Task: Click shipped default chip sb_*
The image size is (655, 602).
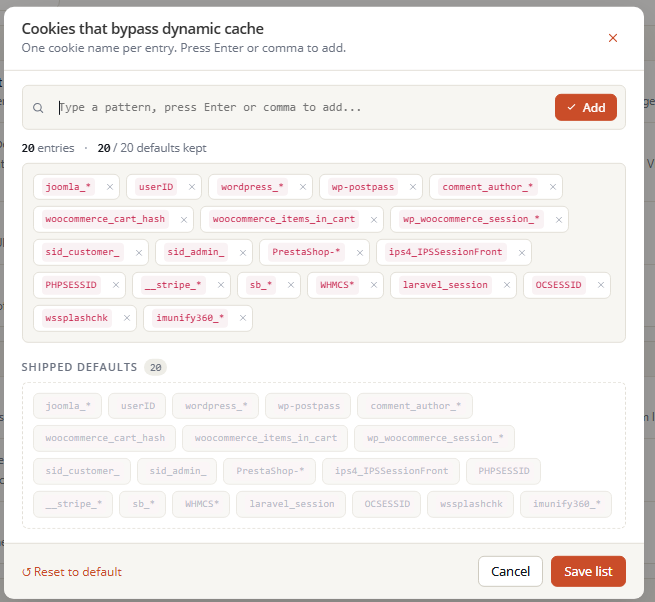Action: point(143,504)
